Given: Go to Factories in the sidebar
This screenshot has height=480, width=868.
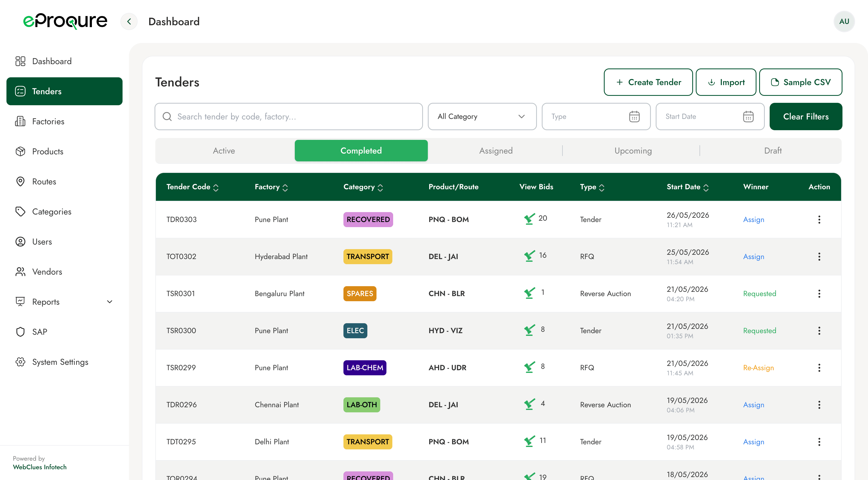Looking at the screenshot, I should pyautogui.click(x=64, y=122).
